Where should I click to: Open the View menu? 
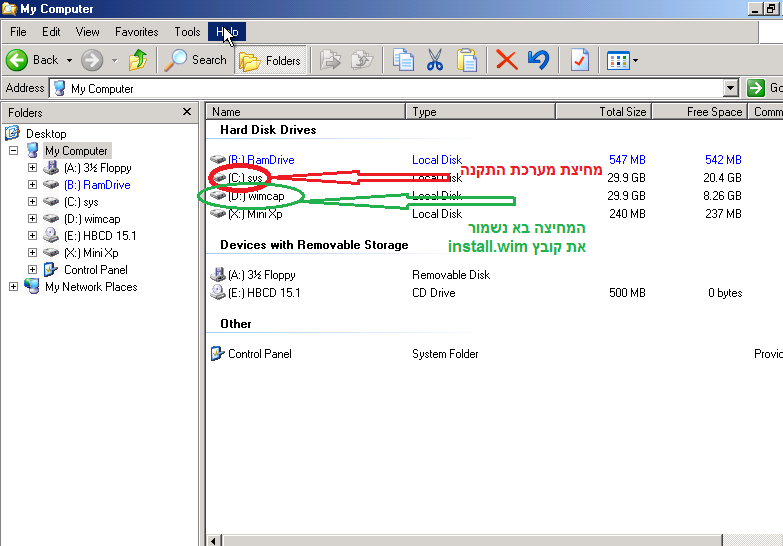(x=87, y=32)
